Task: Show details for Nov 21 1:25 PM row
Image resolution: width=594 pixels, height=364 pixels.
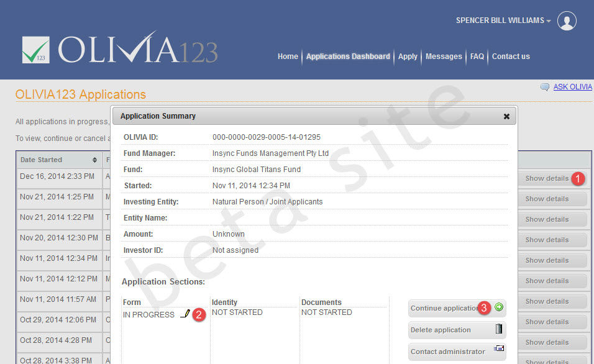Action: pos(547,199)
